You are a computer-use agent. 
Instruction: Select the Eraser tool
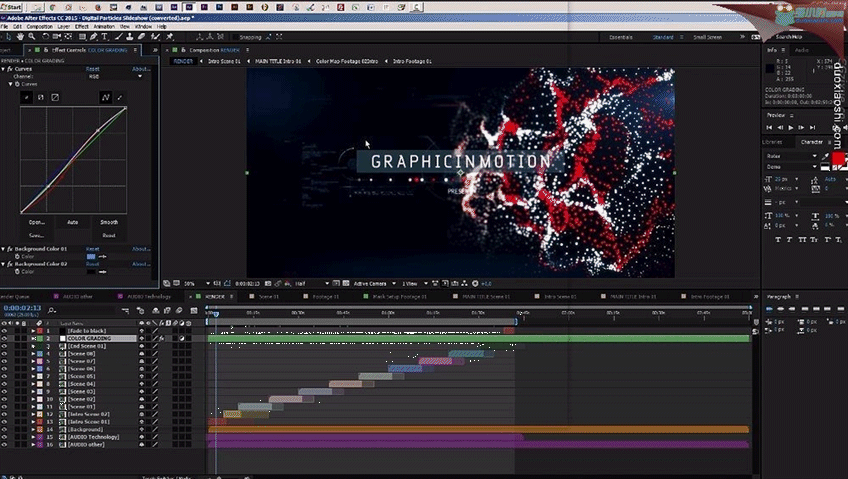142,37
